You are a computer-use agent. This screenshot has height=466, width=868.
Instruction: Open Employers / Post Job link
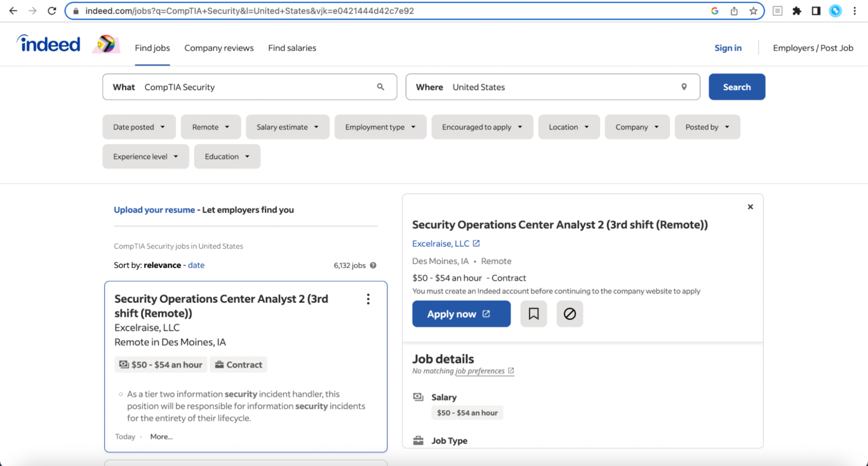point(813,48)
